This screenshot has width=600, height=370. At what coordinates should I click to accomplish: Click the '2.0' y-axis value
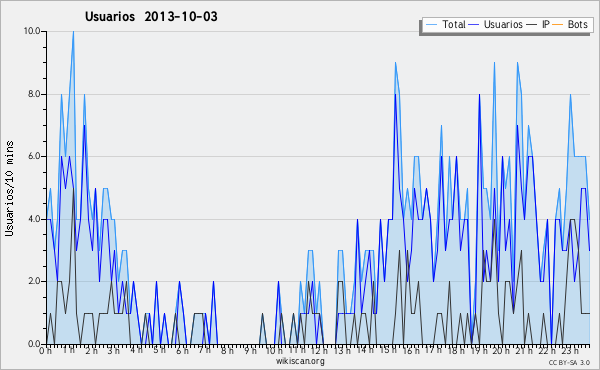click(x=34, y=281)
